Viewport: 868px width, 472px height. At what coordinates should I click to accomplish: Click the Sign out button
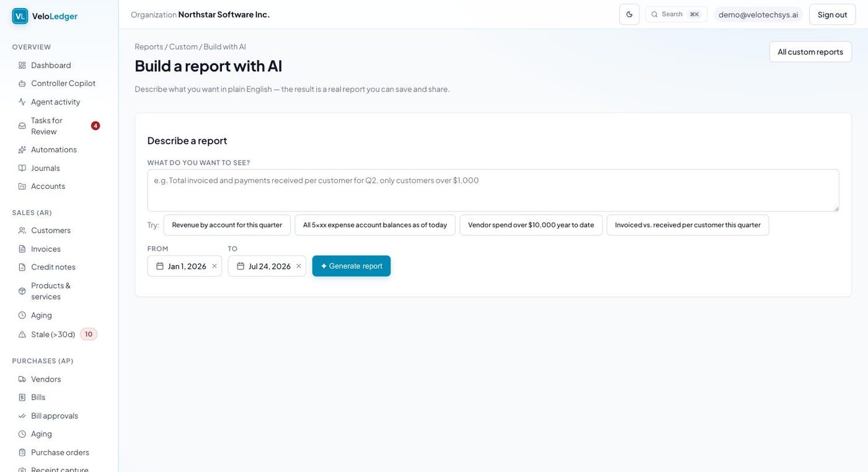point(832,14)
